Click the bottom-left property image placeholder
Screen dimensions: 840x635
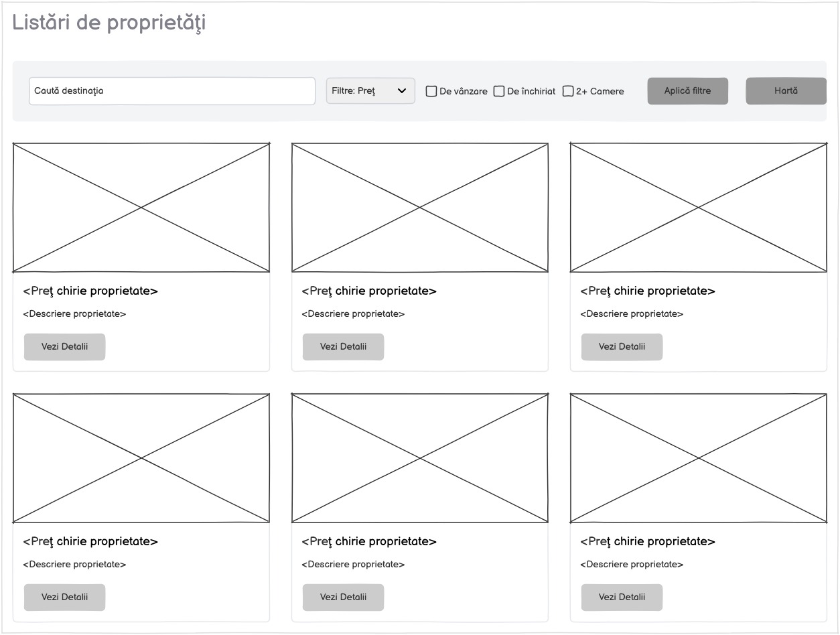coord(141,458)
